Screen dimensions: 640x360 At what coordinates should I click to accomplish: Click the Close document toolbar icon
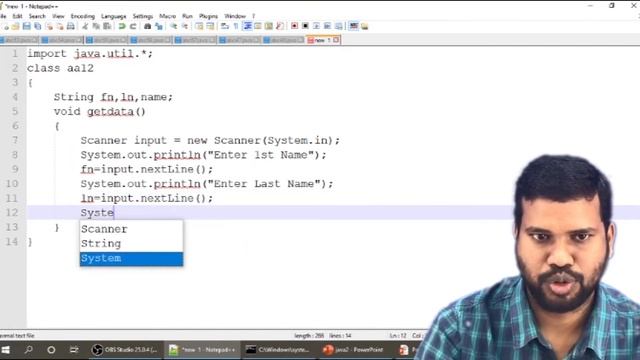pyautogui.click(x=49, y=27)
